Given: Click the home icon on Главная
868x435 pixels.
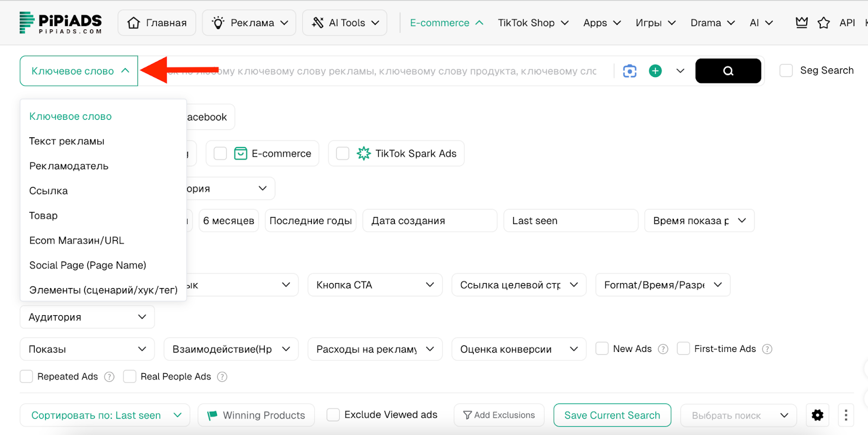Looking at the screenshot, I should tap(133, 23).
